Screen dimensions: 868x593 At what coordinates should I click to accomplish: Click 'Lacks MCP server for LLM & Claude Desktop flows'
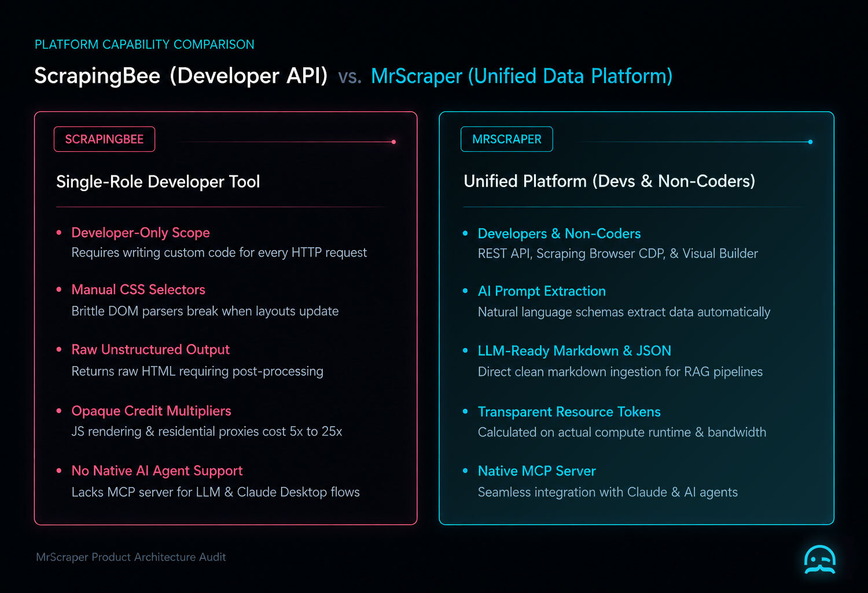[215, 492]
